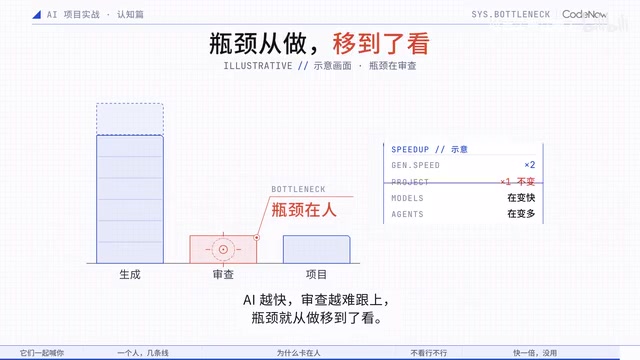Click the caption line 'AI 越快，审查越难跟上，'
The image size is (640, 360).
tap(316, 300)
